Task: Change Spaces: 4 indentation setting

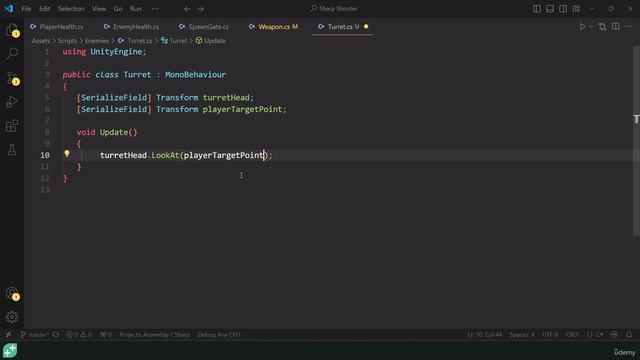Action: coord(522,334)
